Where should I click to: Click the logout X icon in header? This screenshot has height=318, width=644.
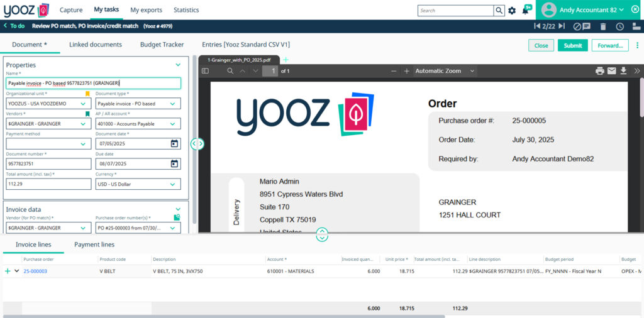(x=635, y=10)
